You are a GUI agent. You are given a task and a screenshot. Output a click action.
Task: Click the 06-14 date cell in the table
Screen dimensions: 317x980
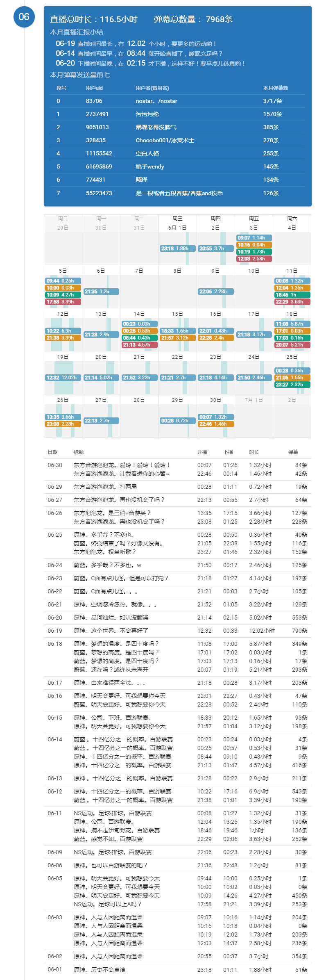pos(55,739)
